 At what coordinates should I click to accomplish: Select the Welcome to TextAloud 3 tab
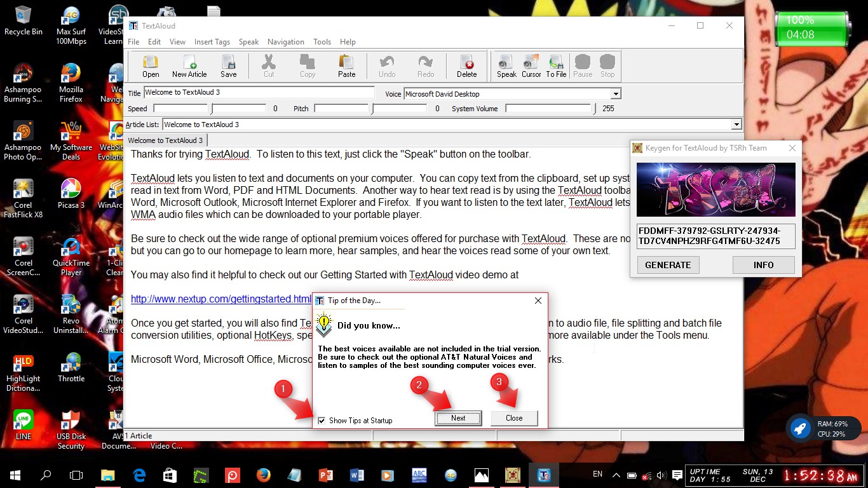165,140
